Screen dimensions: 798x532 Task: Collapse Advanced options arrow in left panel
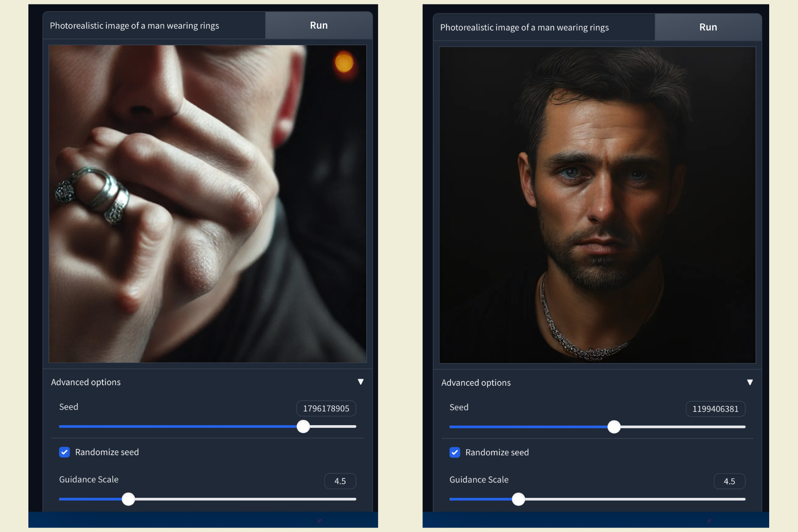point(361,382)
